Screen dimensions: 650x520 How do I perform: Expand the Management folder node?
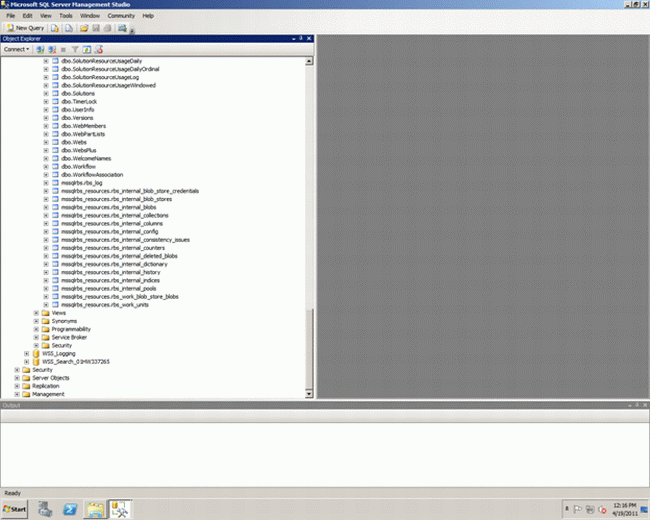point(17,394)
